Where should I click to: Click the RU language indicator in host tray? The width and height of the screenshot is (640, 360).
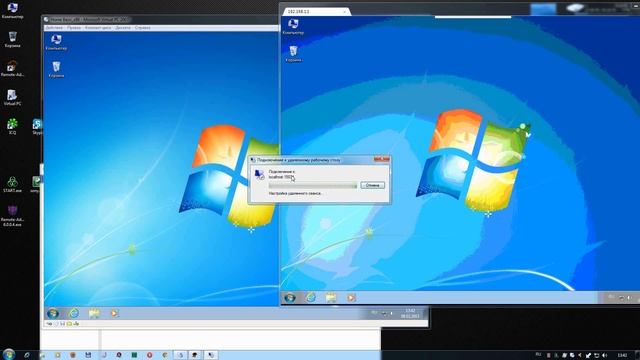[x=538, y=355]
